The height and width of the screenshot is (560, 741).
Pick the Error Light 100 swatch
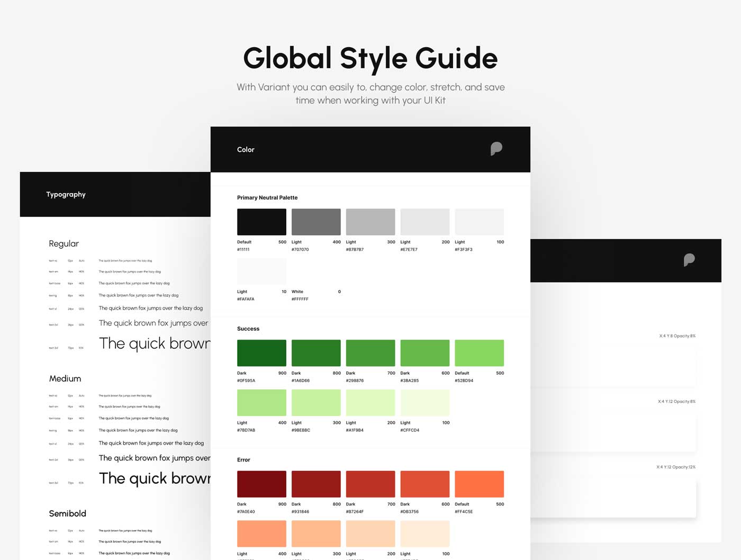coord(425,534)
